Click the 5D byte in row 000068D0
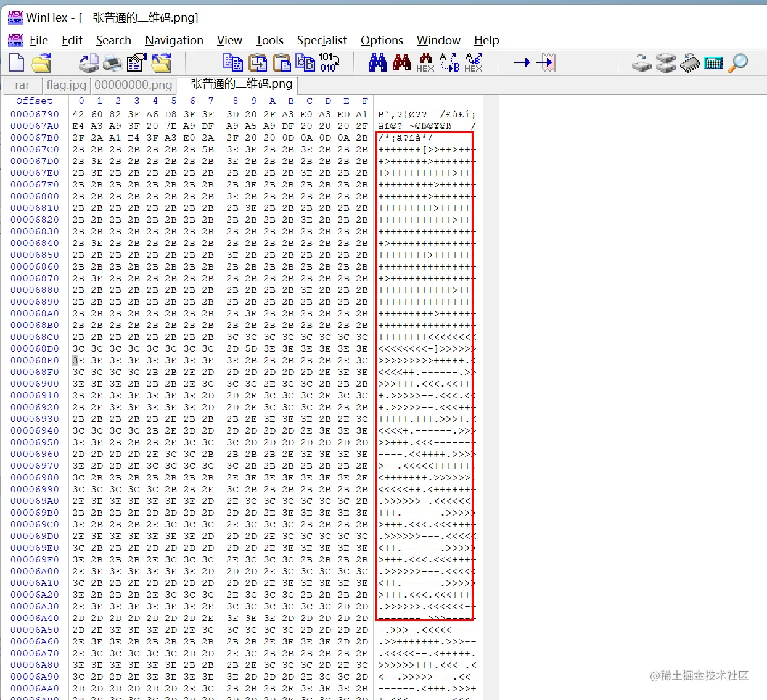Viewport: 767px width, 700px height. point(251,348)
